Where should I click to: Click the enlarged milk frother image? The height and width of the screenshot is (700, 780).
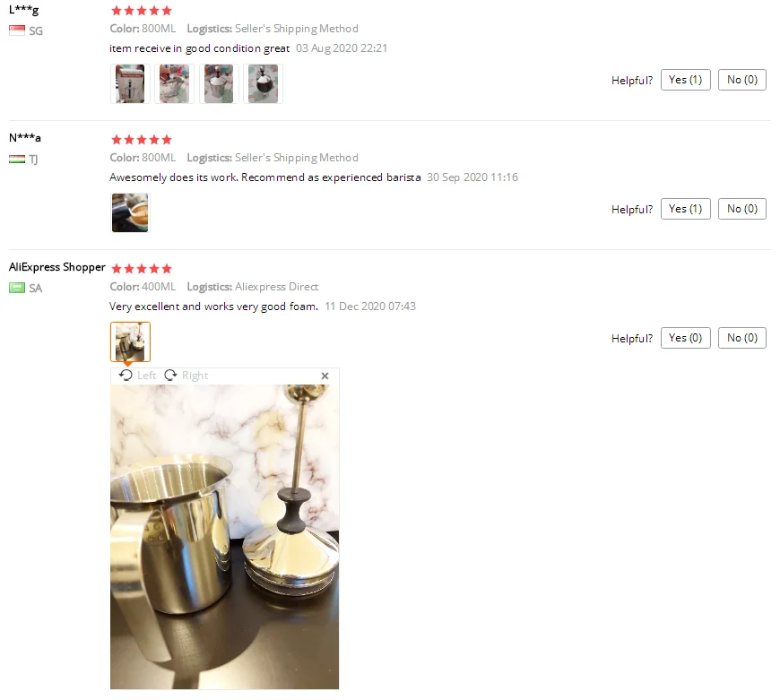pos(225,537)
